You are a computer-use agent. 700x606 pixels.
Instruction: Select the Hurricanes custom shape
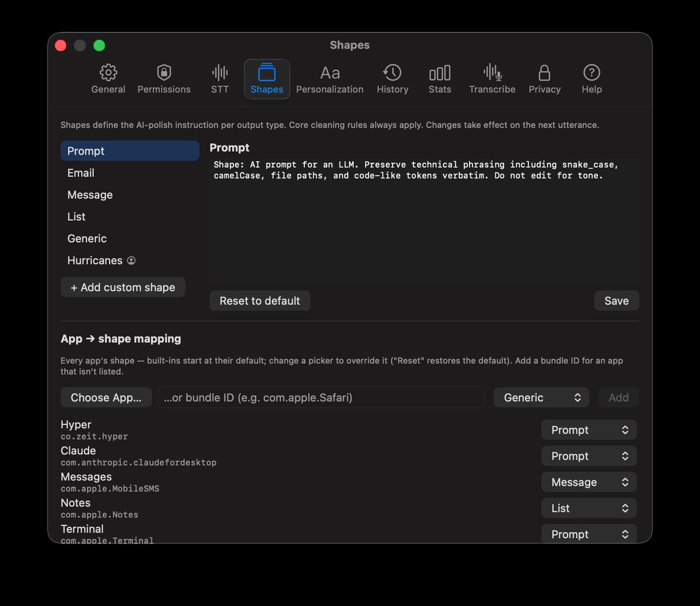pyautogui.click(x=130, y=260)
